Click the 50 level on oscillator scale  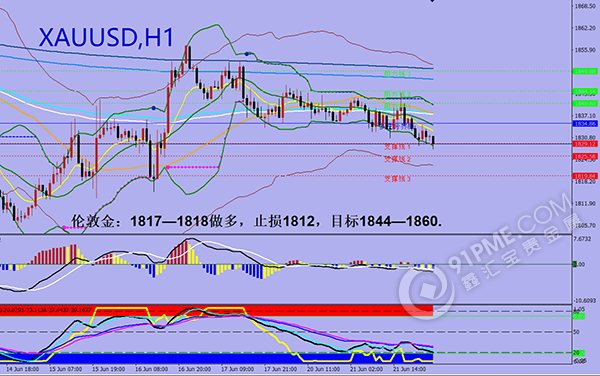click(x=577, y=332)
